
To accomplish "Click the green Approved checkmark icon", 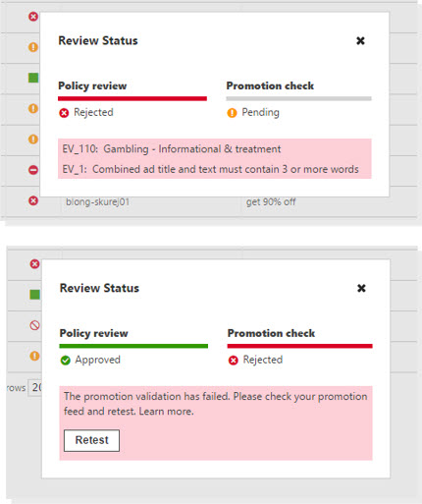I will click(x=66, y=361).
